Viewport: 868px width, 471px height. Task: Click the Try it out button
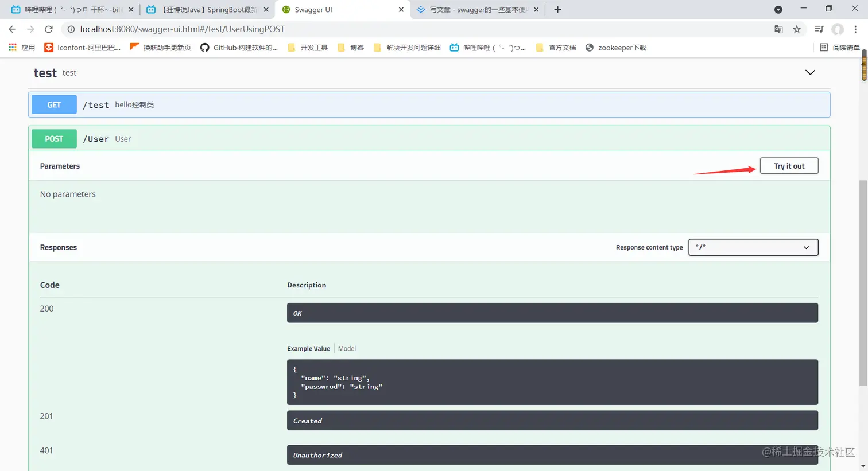pyautogui.click(x=789, y=166)
